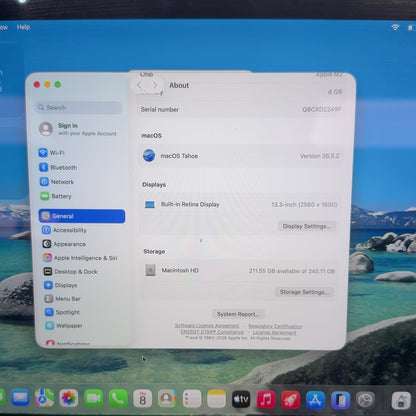This screenshot has width=416, height=416.
Task: Open App Store from the Dock
Action: [x=315, y=400]
